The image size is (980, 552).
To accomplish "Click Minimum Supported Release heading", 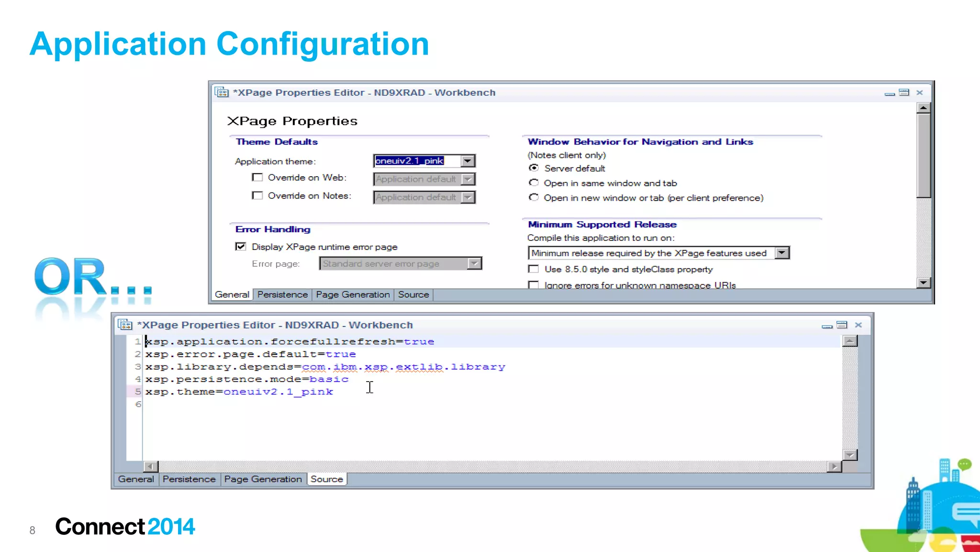I will (x=602, y=225).
